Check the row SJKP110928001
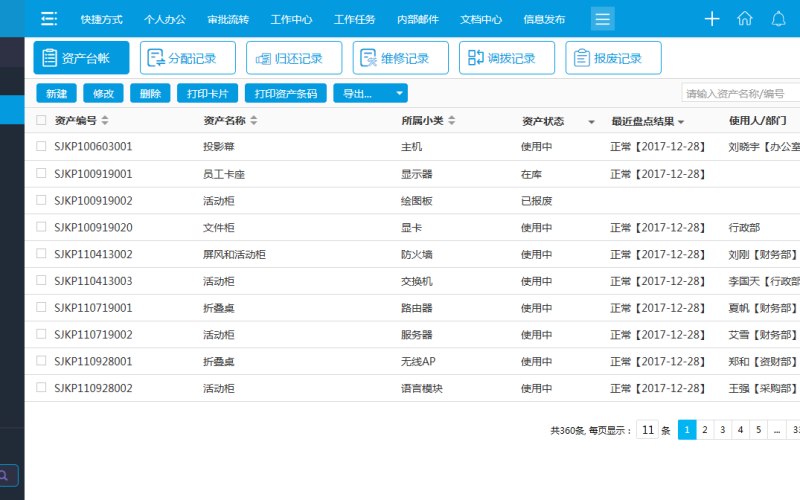800x500 pixels. (41, 361)
